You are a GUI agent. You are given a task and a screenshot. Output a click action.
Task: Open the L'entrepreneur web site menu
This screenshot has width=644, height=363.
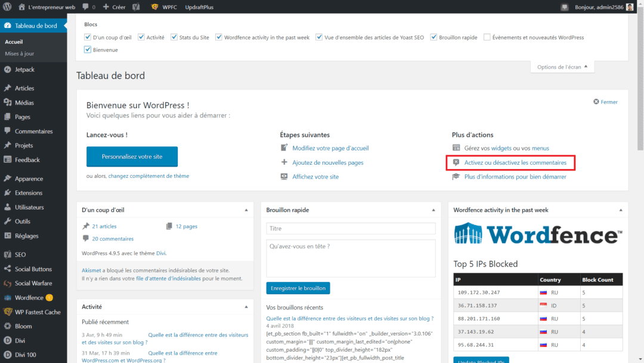click(x=47, y=7)
